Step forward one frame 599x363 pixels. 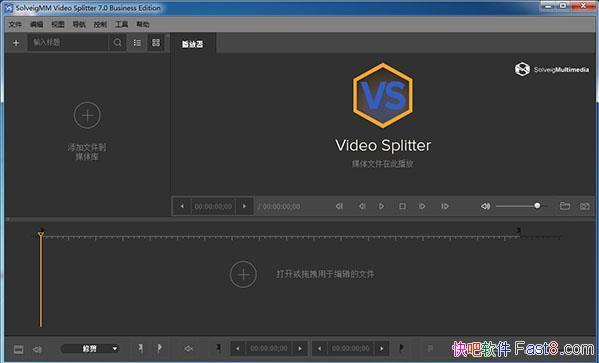pos(422,206)
